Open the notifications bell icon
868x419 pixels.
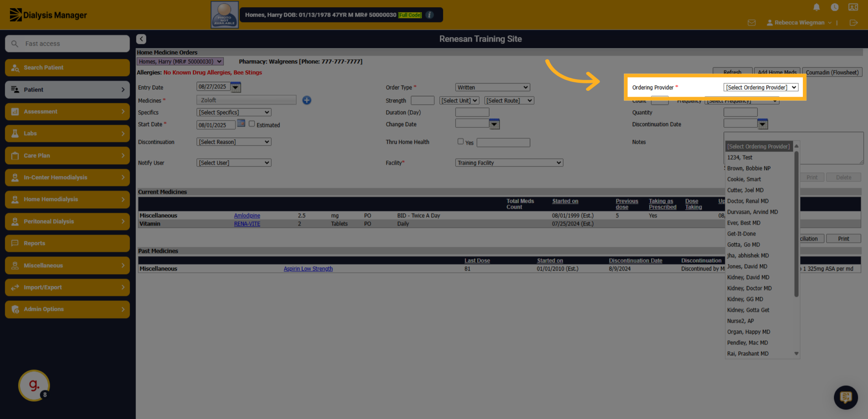pyautogui.click(x=817, y=7)
